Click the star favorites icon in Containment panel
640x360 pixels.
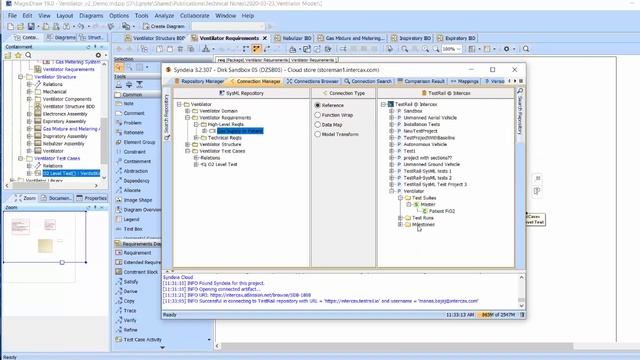tap(18, 55)
